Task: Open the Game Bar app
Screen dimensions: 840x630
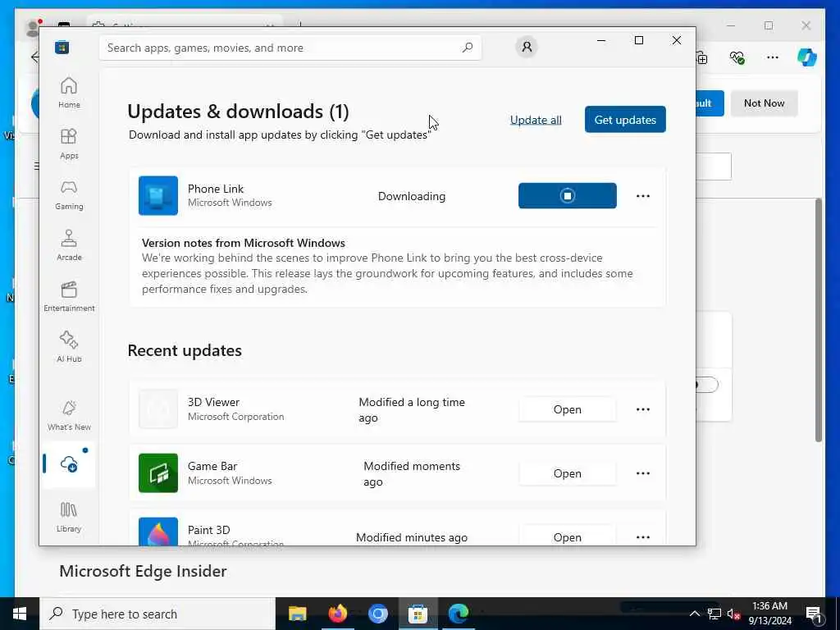Action: pos(568,473)
